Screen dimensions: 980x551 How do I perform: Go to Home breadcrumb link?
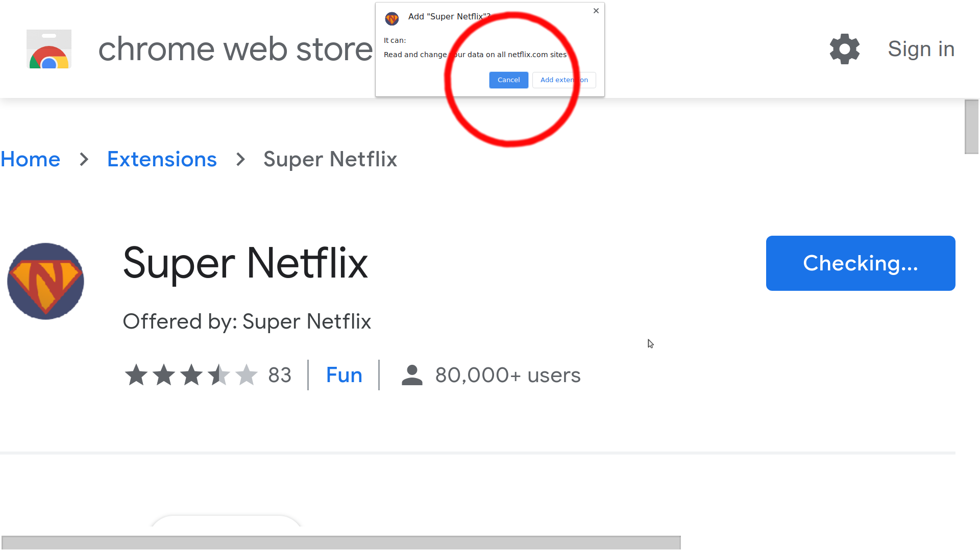tap(30, 159)
